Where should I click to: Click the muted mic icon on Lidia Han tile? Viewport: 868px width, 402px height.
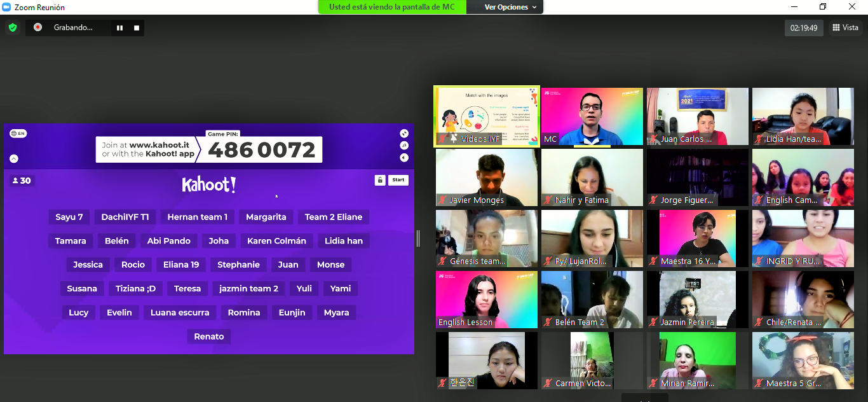point(759,139)
